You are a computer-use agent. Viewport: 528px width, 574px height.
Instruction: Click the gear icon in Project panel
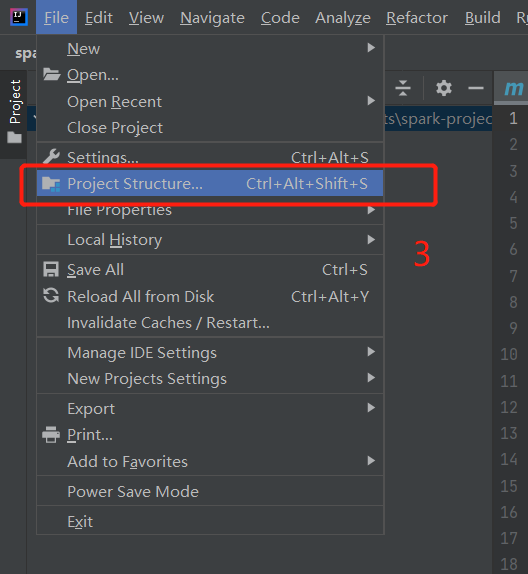pyautogui.click(x=444, y=88)
